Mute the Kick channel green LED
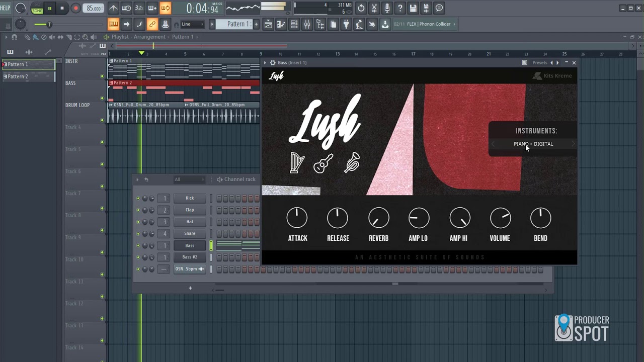Viewport: 644px width, 362px height. (138, 198)
